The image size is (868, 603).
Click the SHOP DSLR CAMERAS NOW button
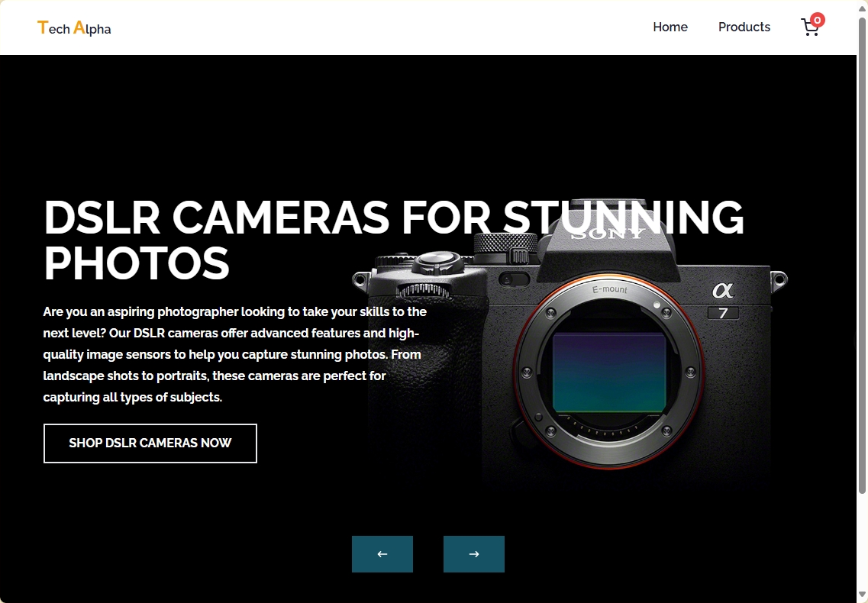[150, 443]
